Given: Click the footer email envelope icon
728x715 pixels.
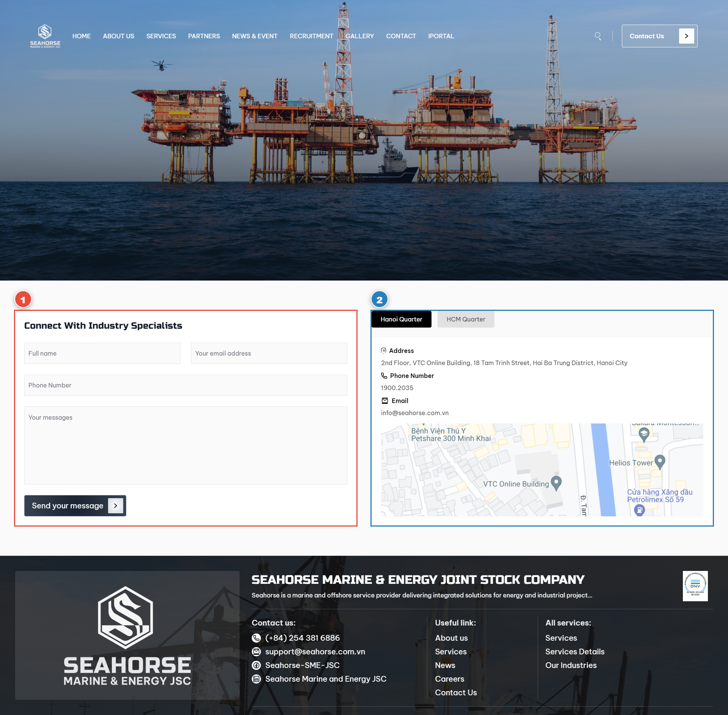Looking at the screenshot, I should point(257,652).
